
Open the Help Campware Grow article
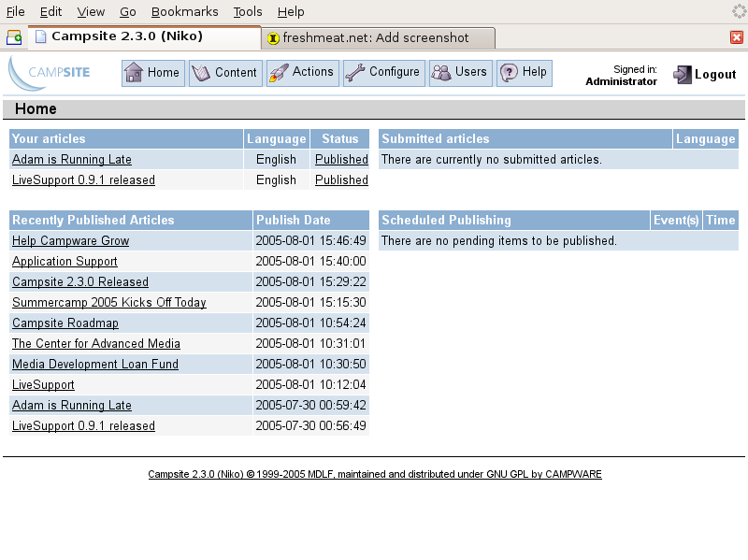tap(71, 241)
